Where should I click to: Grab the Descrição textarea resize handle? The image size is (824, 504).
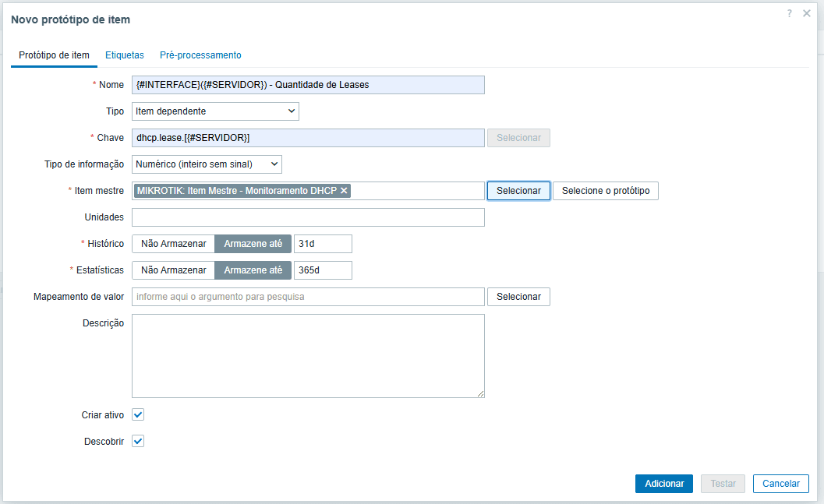point(481,393)
